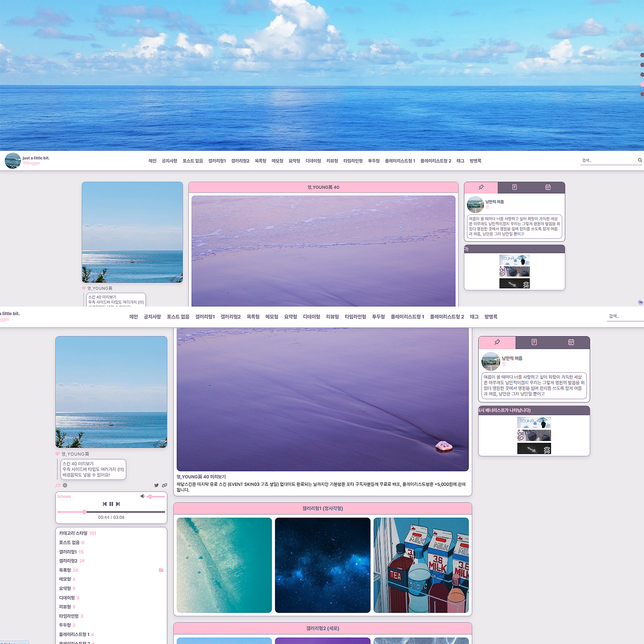Open '카테고리 스타일 101' in the category list
The image size is (644, 644).
(x=78, y=533)
